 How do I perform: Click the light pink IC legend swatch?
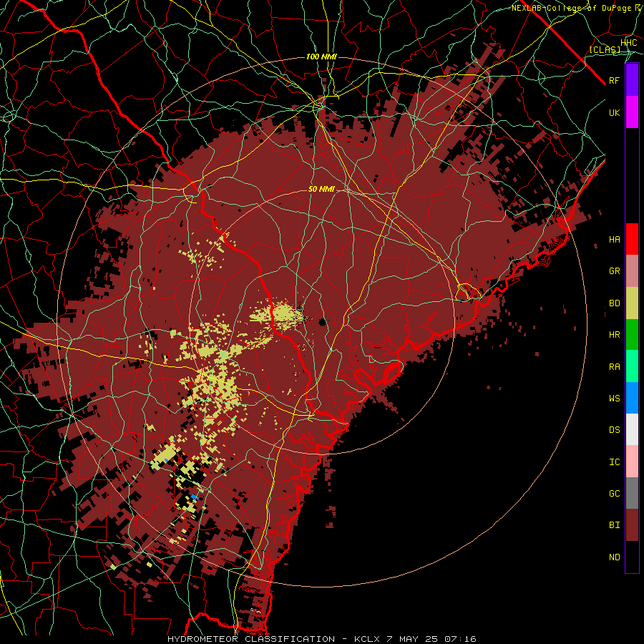click(x=632, y=462)
